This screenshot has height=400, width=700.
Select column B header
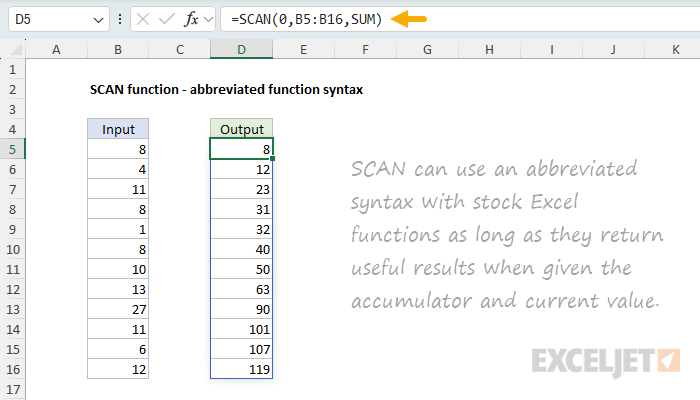(x=118, y=49)
